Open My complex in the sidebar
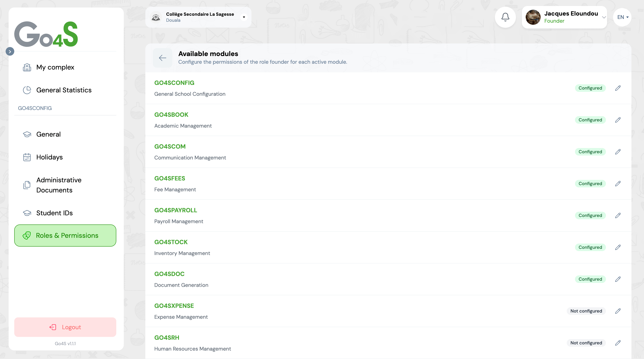 click(55, 67)
